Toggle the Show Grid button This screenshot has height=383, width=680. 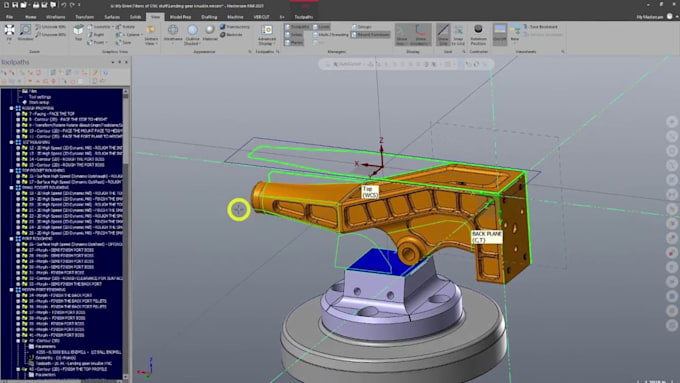click(443, 34)
